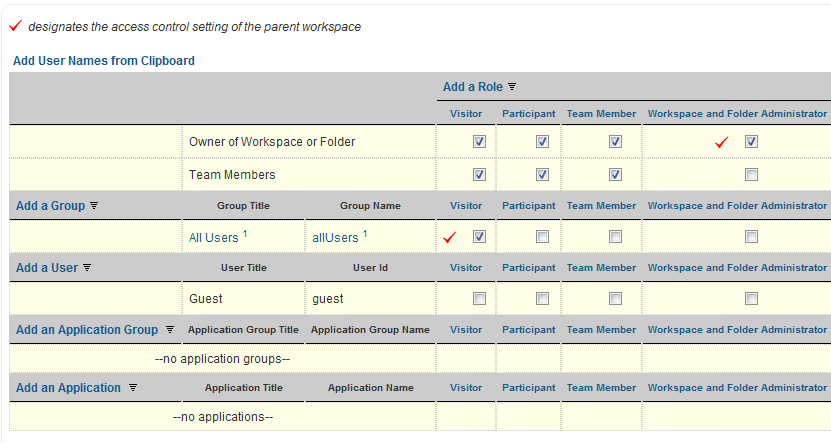
Task: Open the Add an Application menu
Action: [x=68, y=388]
